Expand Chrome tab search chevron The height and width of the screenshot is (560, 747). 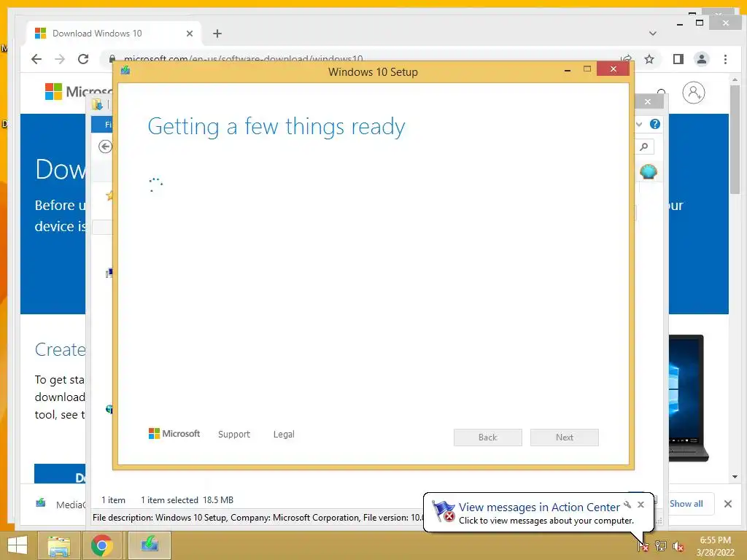(x=653, y=34)
